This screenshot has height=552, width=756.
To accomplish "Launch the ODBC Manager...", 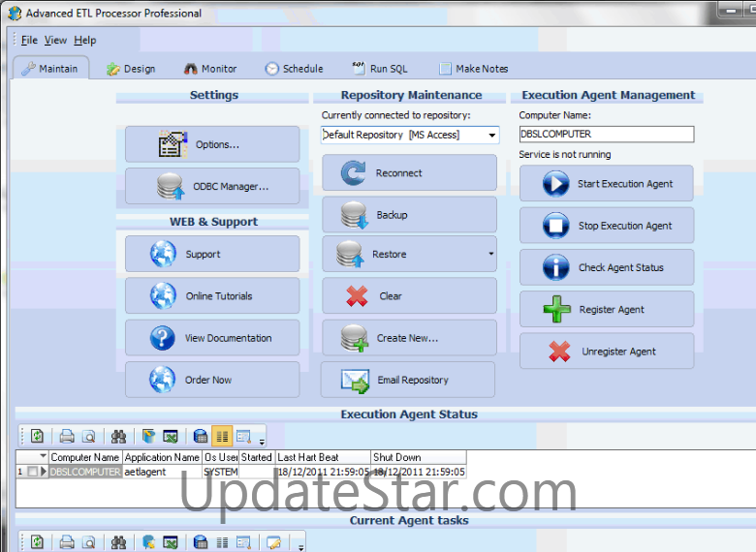I will click(212, 186).
